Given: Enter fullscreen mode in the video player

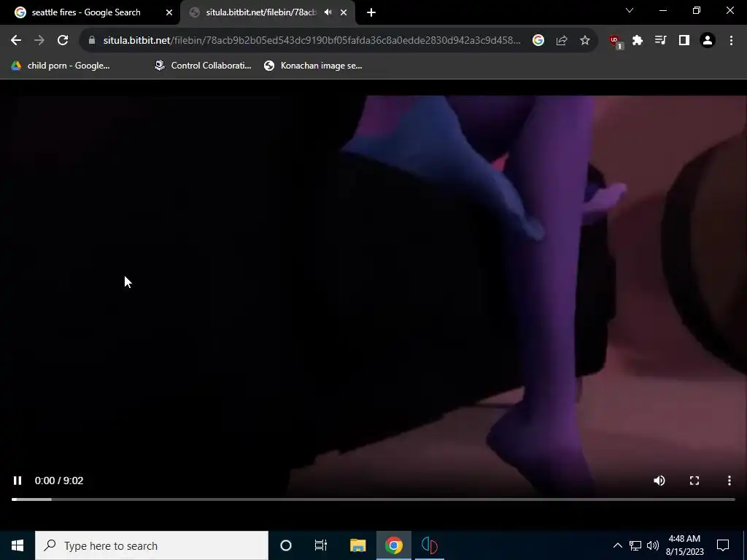Looking at the screenshot, I should (694, 481).
